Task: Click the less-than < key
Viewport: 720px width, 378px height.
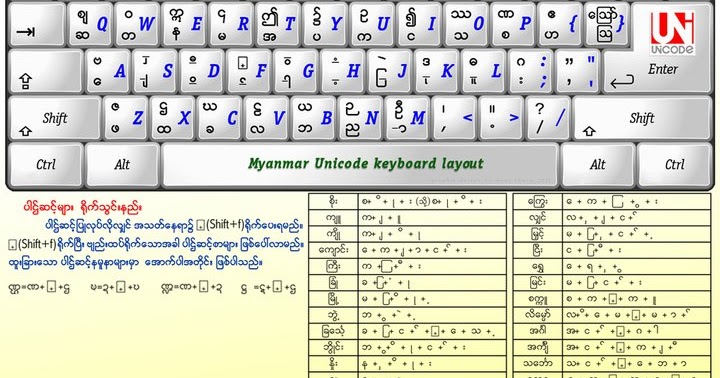Action: coord(455,118)
